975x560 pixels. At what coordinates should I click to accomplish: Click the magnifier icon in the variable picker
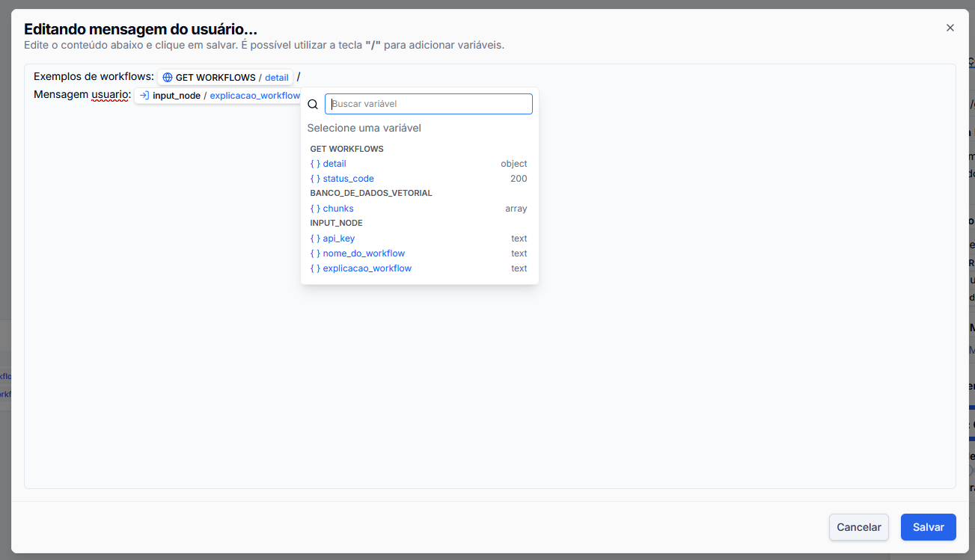tap(312, 104)
